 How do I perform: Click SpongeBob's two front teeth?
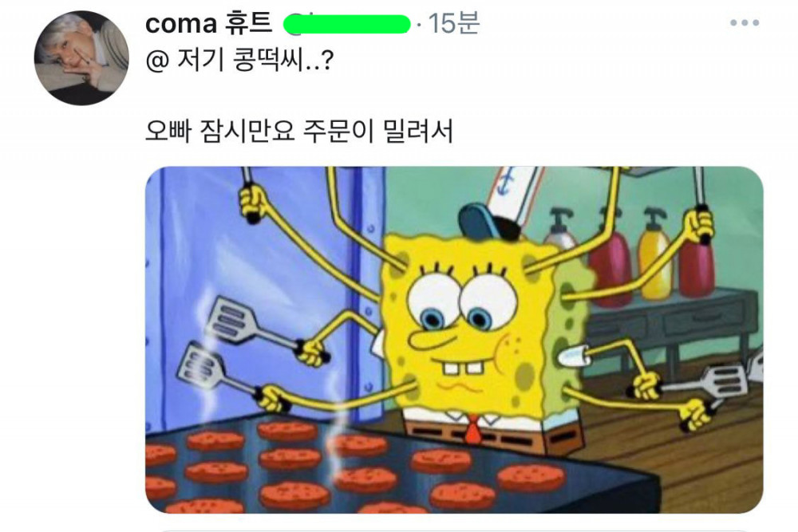(x=462, y=368)
